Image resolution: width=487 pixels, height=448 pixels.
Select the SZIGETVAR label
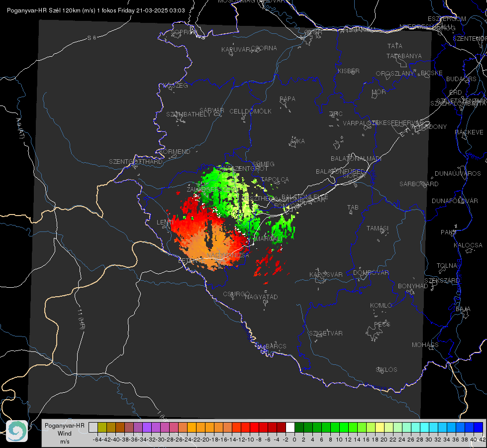coord(325,334)
